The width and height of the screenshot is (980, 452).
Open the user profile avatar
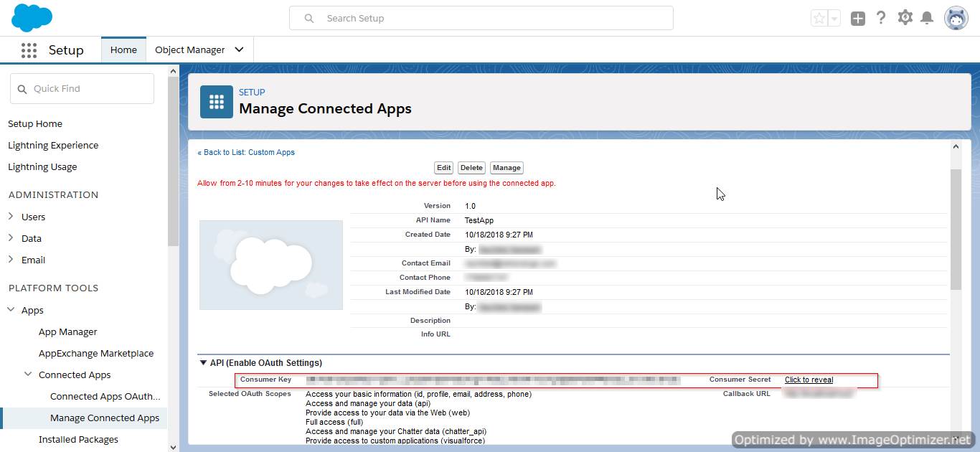[x=956, y=18]
